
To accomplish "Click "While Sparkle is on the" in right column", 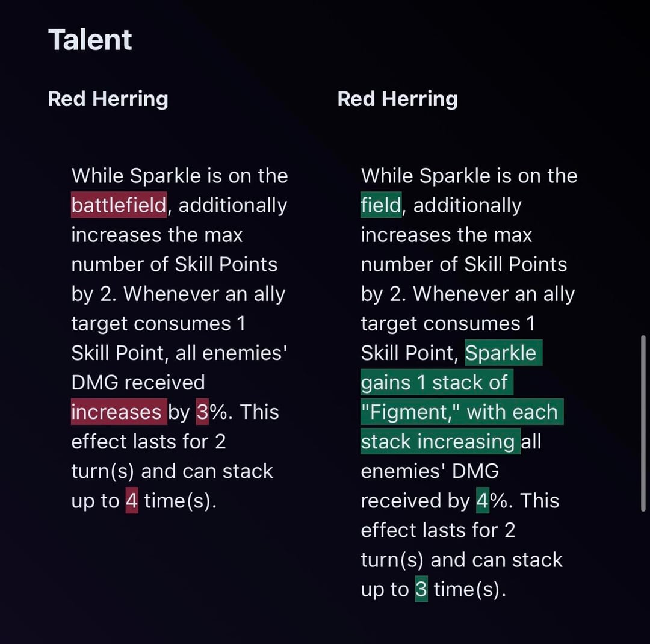I will tap(469, 176).
